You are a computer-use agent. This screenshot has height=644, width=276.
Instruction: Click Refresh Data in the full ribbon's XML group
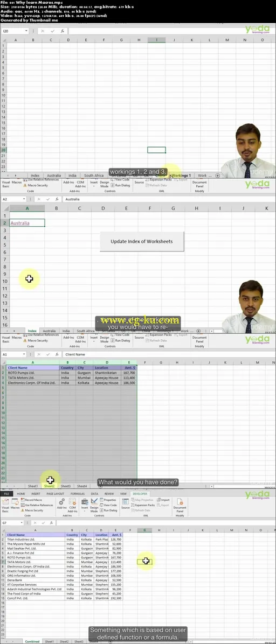point(141,510)
